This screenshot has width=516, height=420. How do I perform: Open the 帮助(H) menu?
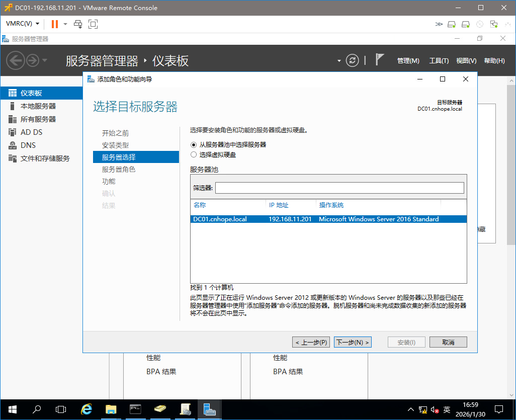click(x=494, y=61)
